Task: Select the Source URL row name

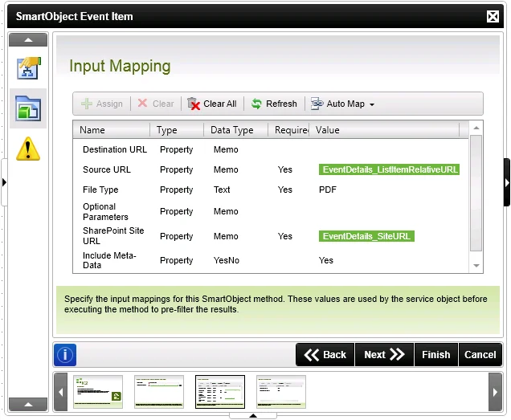Action: click(107, 169)
